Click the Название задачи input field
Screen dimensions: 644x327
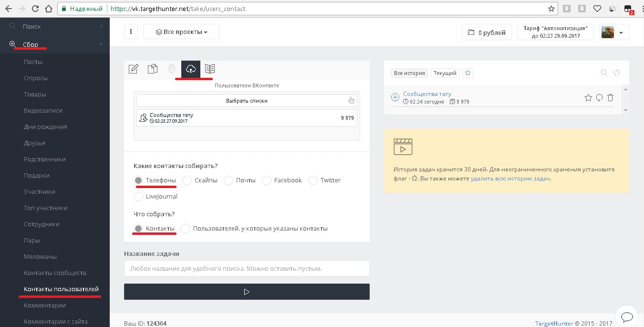[x=247, y=268]
